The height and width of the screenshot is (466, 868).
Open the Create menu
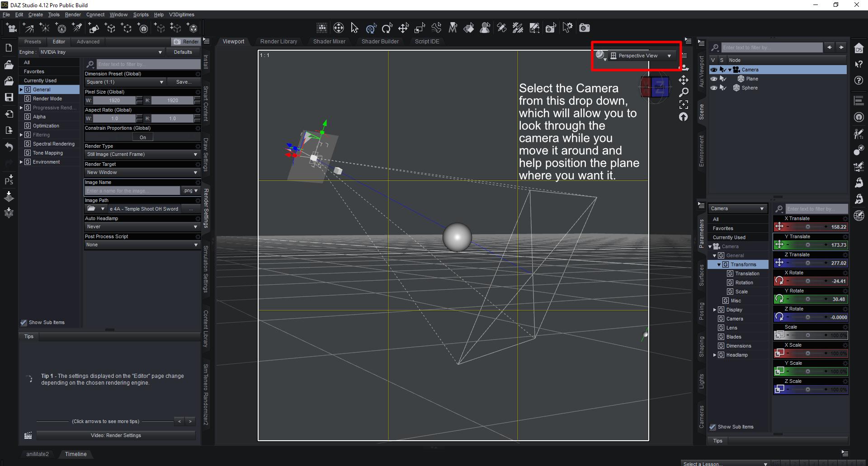pyautogui.click(x=36, y=14)
